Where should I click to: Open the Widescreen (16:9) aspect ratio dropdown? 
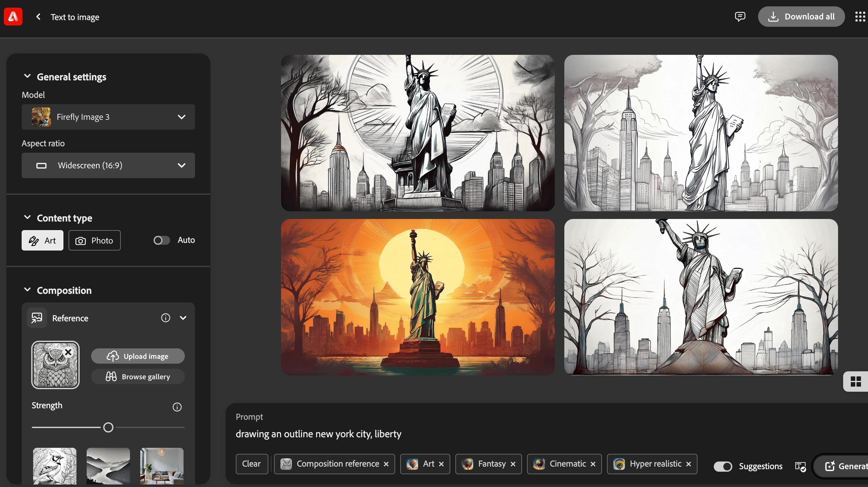[108, 165]
